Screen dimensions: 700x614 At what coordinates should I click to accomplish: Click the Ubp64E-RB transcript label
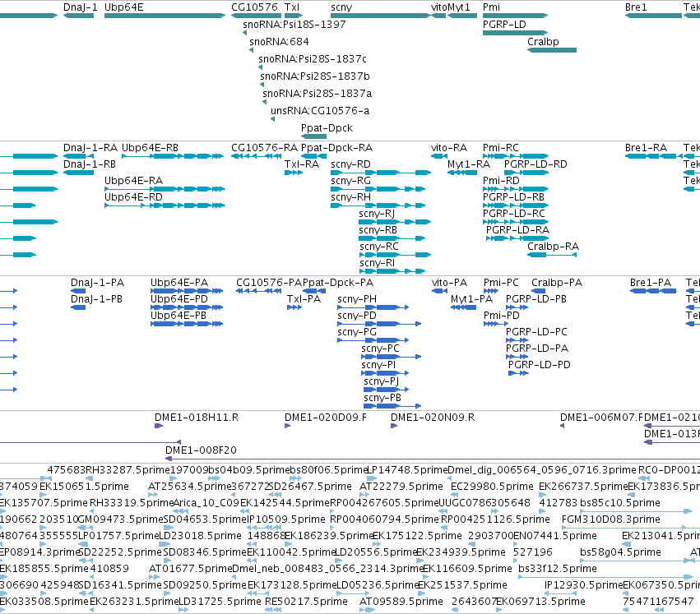pos(150,148)
